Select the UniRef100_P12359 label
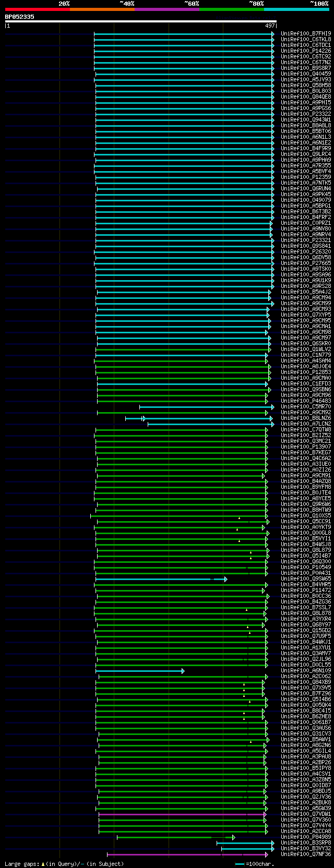The image size is (334, 868). pos(306,177)
